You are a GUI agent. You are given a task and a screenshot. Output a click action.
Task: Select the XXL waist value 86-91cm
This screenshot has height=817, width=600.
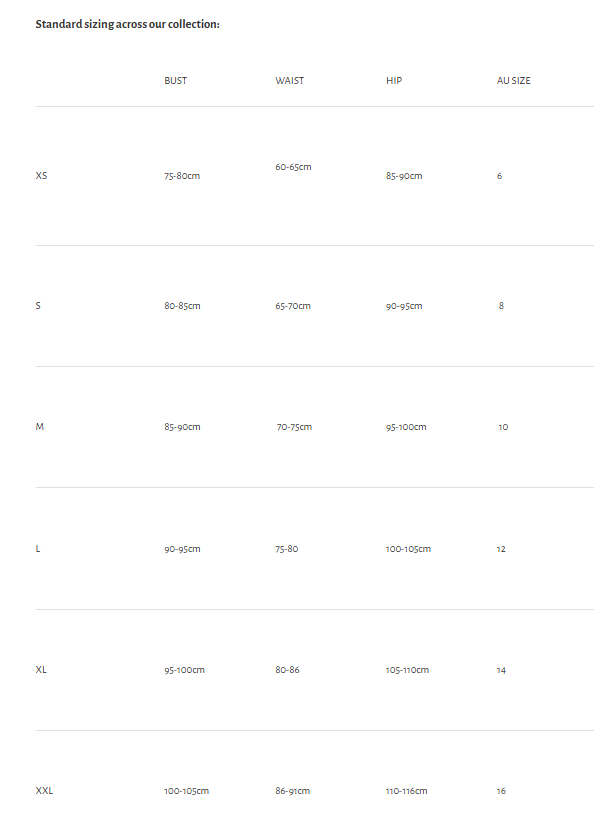tap(293, 791)
